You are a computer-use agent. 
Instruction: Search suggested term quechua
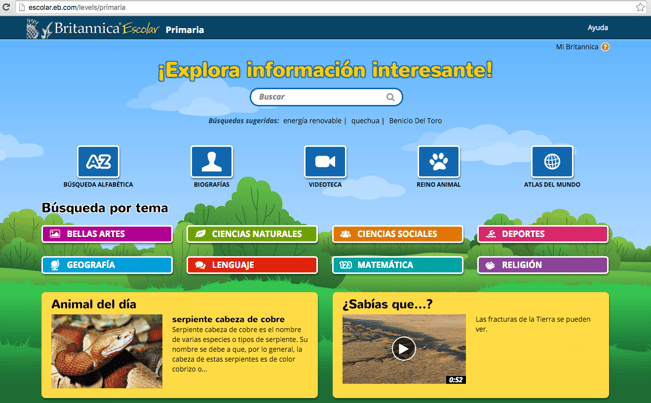pyautogui.click(x=365, y=121)
